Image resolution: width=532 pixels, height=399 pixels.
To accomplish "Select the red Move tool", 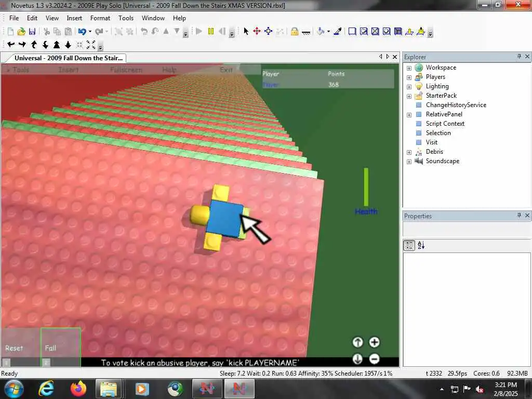I will tap(257, 32).
